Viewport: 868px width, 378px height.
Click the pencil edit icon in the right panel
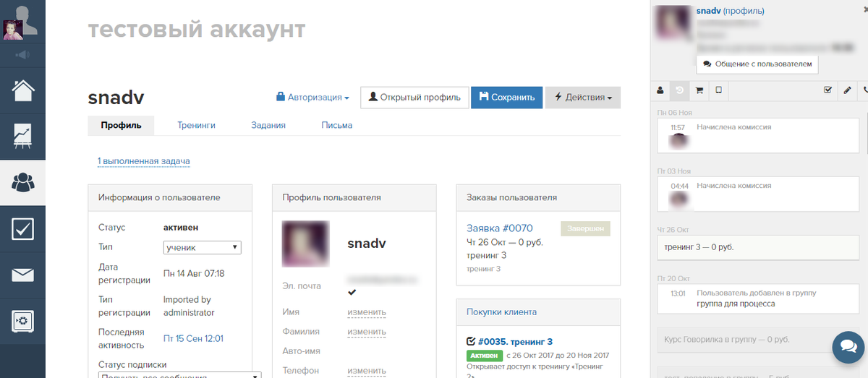tap(847, 90)
